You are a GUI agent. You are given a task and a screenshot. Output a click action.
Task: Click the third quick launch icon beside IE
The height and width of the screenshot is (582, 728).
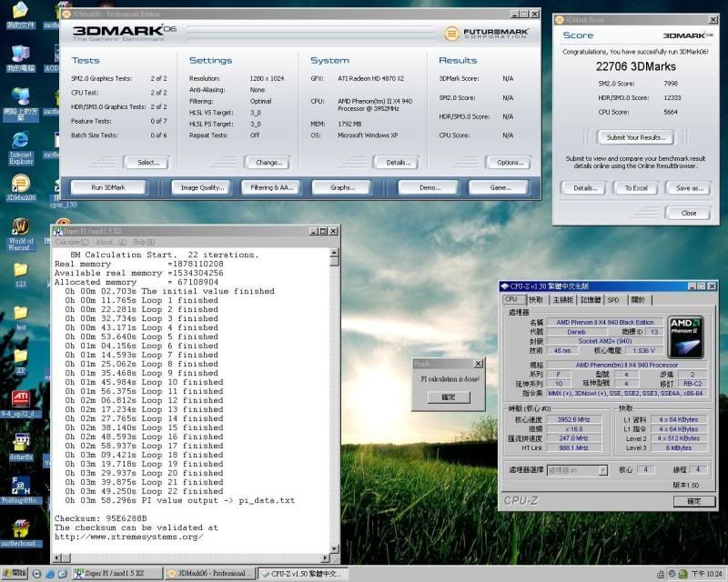click(63, 574)
